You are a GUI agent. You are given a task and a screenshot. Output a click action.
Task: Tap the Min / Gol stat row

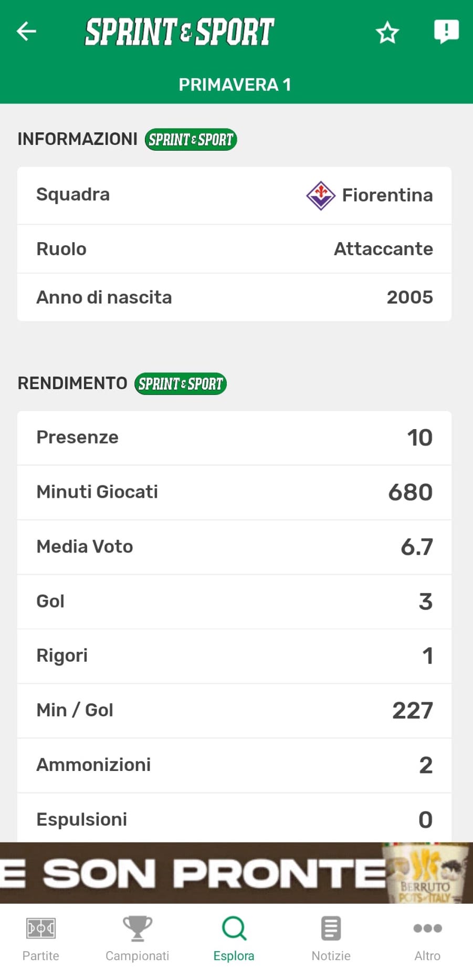[x=234, y=711]
